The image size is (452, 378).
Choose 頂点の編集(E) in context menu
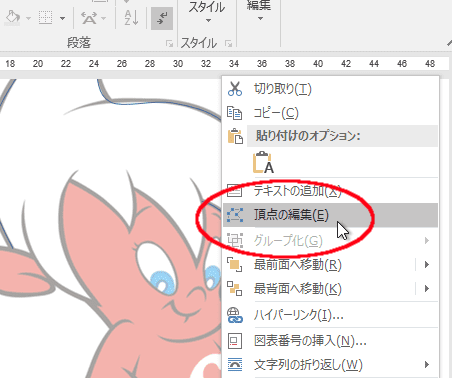point(330,215)
